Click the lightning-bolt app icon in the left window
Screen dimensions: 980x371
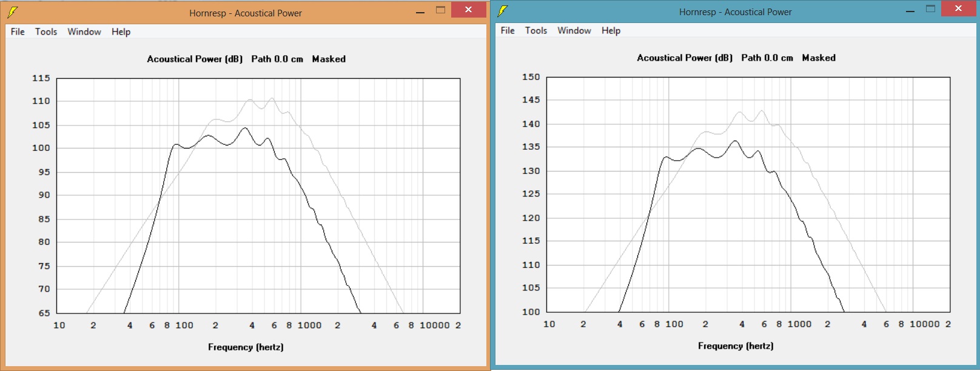pyautogui.click(x=13, y=12)
